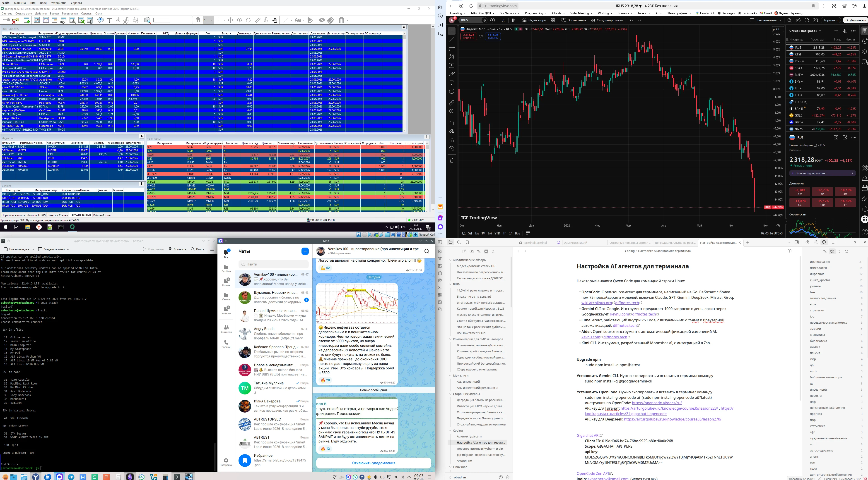Collapse the ВШЭ folder in Obsidian
868x480 pixels.
tap(450, 284)
